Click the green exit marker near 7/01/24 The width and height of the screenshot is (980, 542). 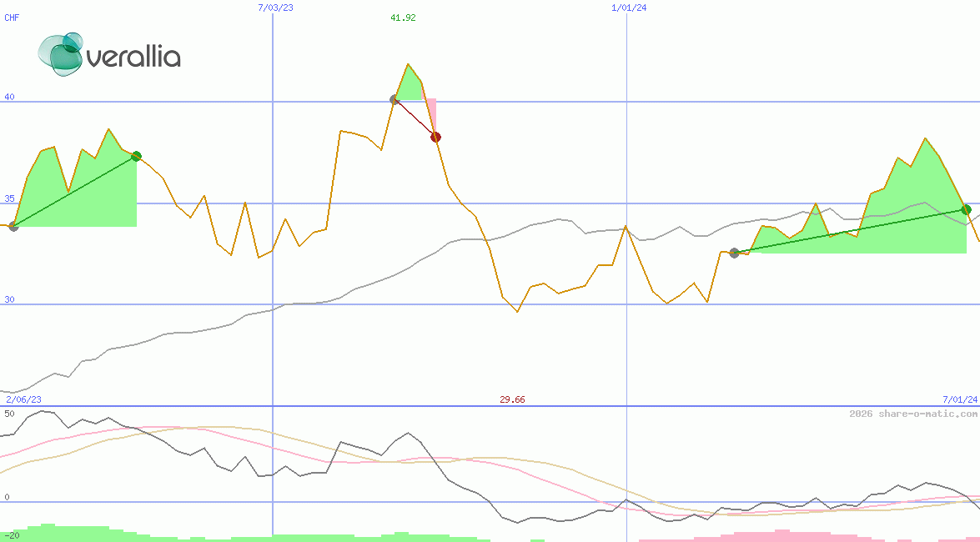point(966,209)
